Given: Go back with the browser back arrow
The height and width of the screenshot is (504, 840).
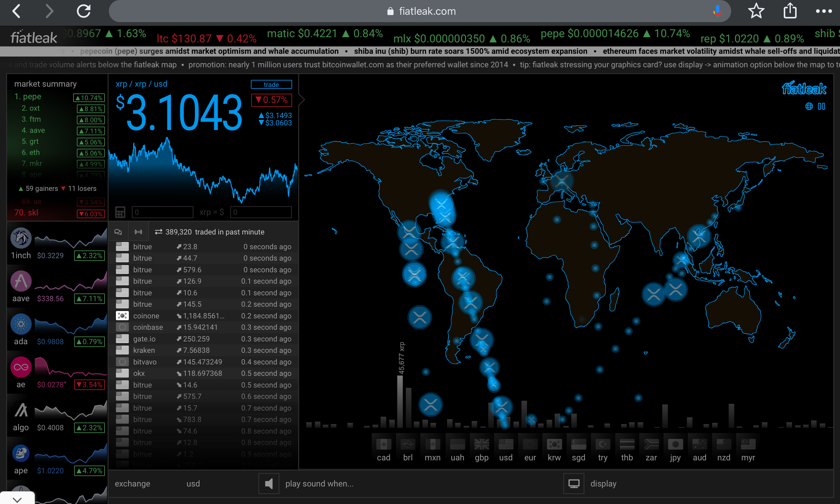Looking at the screenshot, I should tap(16, 11).
